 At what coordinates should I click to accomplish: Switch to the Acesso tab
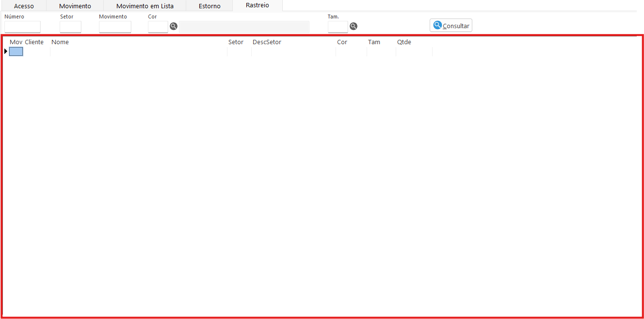coord(24,6)
